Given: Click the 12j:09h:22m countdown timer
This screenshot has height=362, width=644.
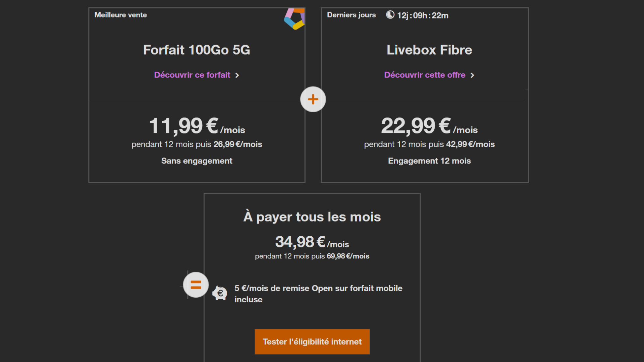Looking at the screenshot, I should click(423, 15).
